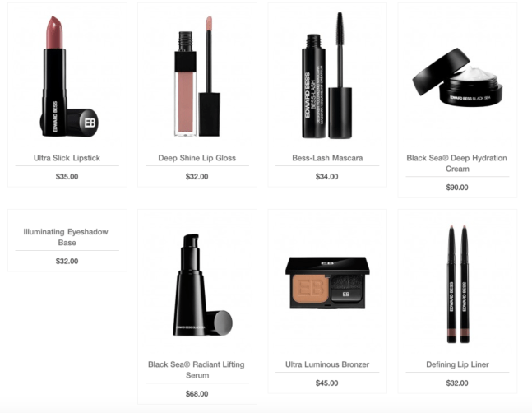Open the Deep Shine Lip Gloss image

pos(197,77)
